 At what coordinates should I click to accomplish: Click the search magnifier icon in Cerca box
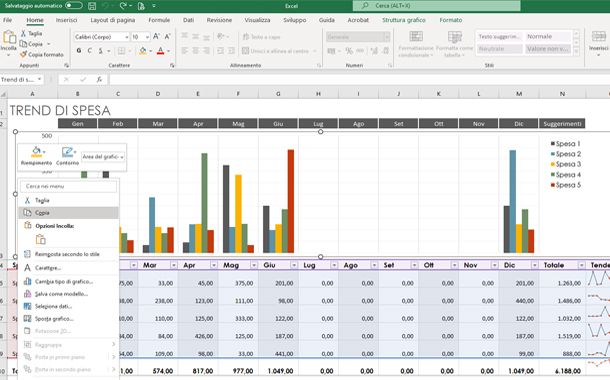click(365, 6)
